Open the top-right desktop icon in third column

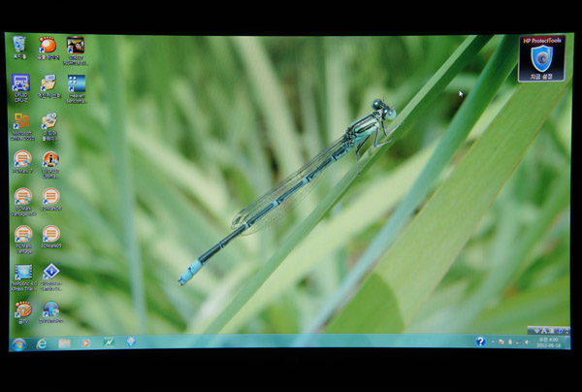click(75, 46)
